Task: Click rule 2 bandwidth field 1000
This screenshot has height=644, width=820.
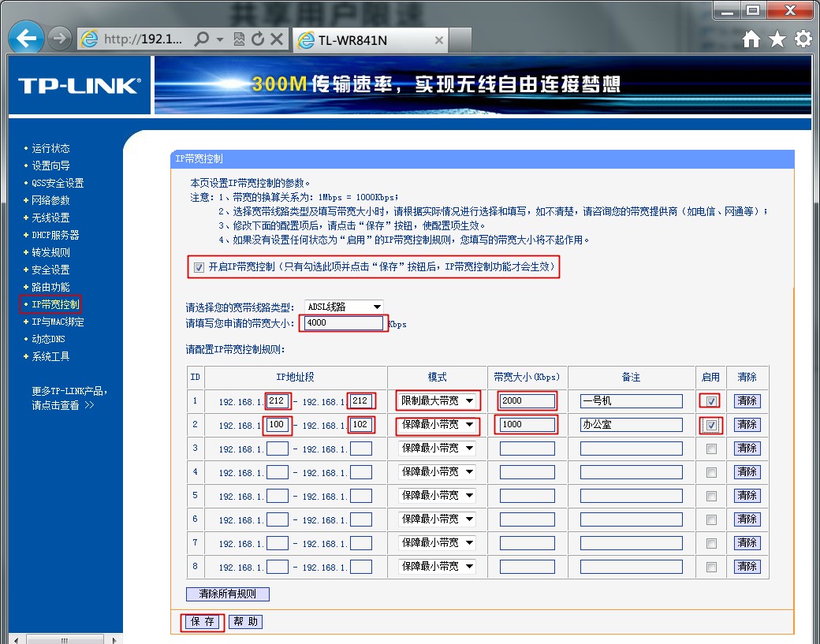Action: (x=527, y=424)
